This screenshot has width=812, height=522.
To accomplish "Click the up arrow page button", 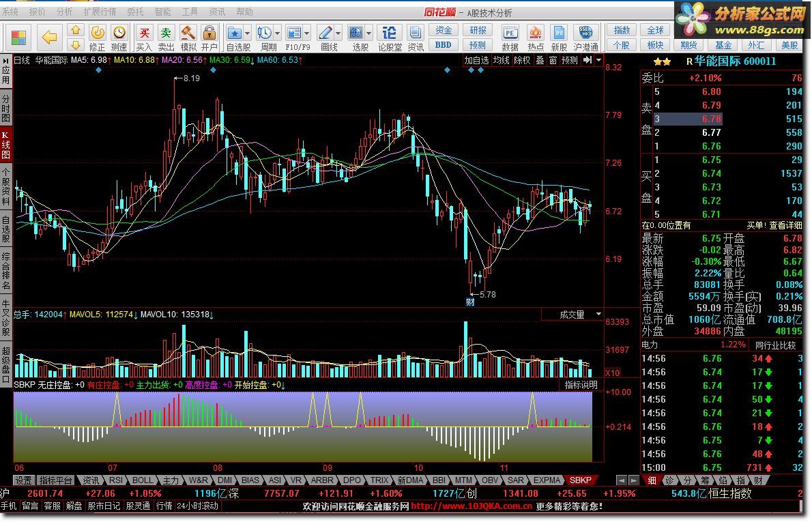I will 76,31.
